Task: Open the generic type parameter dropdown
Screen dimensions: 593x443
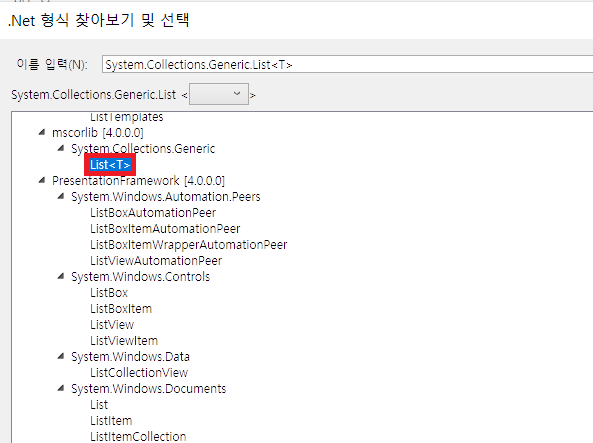Action: (x=219, y=94)
